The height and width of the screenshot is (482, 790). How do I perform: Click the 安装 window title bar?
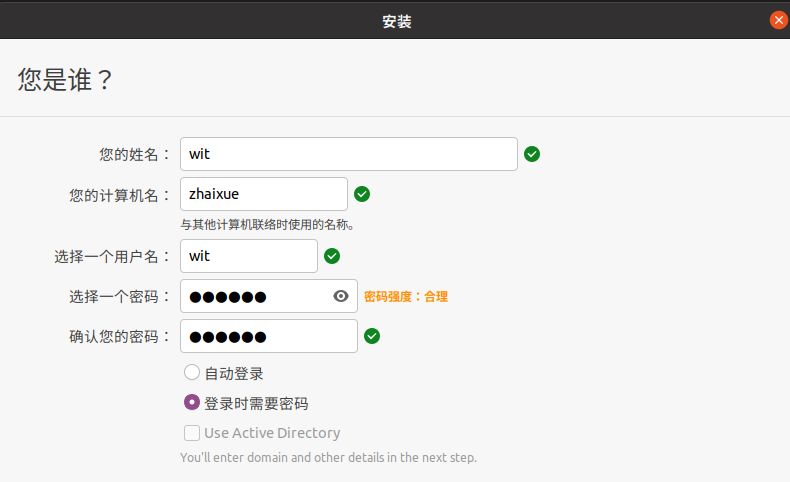click(395, 21)
